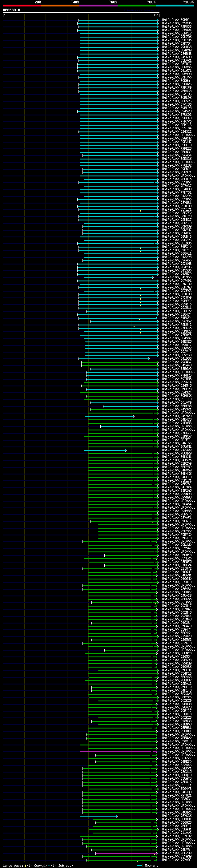Select the UniRef100_Q8GSP6 label
The height and width of the screenshot is (868, 197).
coord(177,101)
